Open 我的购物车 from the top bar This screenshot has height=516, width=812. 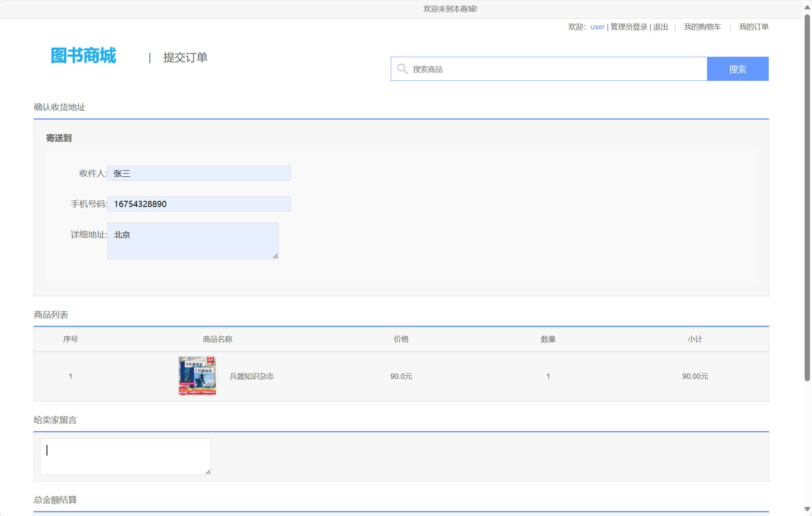point(703,27)
